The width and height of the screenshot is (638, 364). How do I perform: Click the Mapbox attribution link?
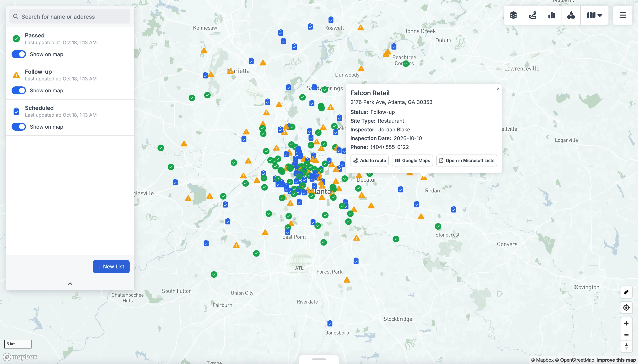pyautogui.click(x=542, y=360)
